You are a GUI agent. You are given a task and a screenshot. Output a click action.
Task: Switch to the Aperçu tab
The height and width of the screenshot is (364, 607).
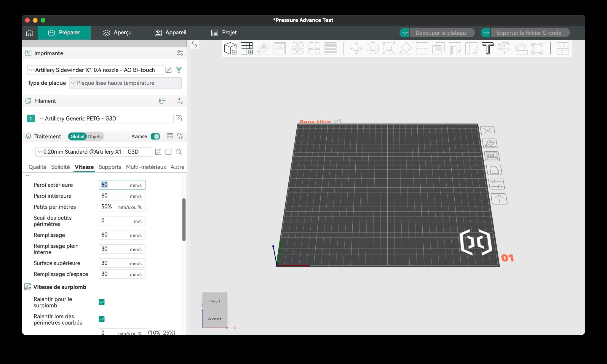coord(117,33)
